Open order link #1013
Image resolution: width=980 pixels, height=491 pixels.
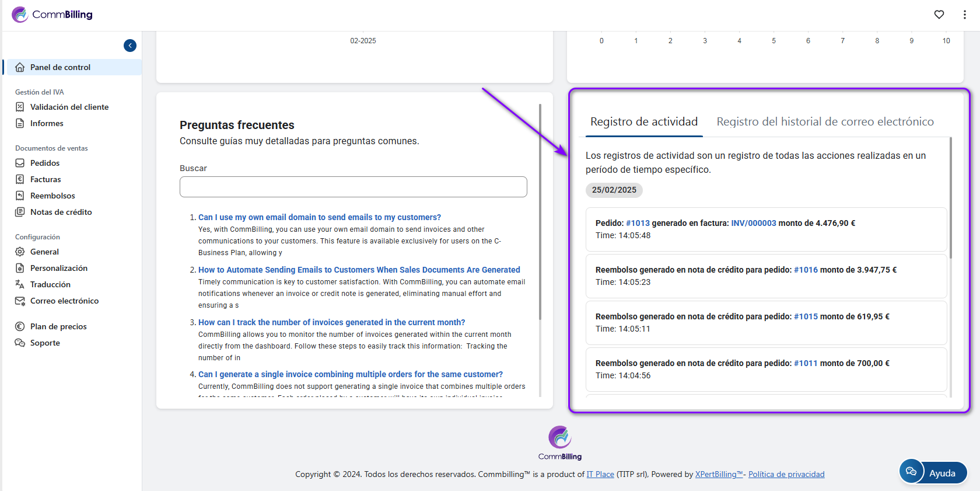click(x=638, y=223)
